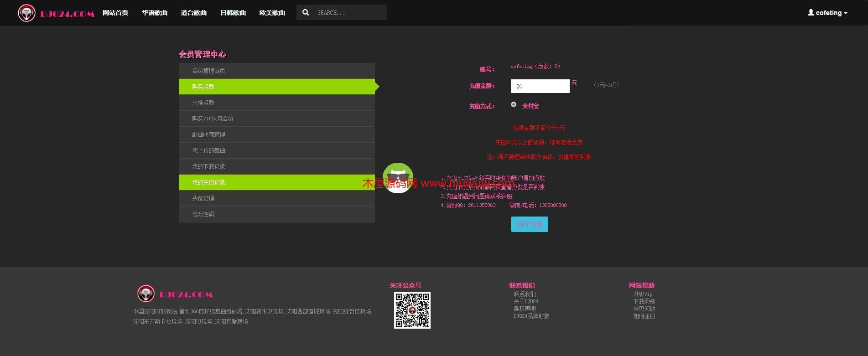The width and height of the screenshot is (868, 356).
Task: Open the cofeting account dropdown
Action: (x=828, y=13)
